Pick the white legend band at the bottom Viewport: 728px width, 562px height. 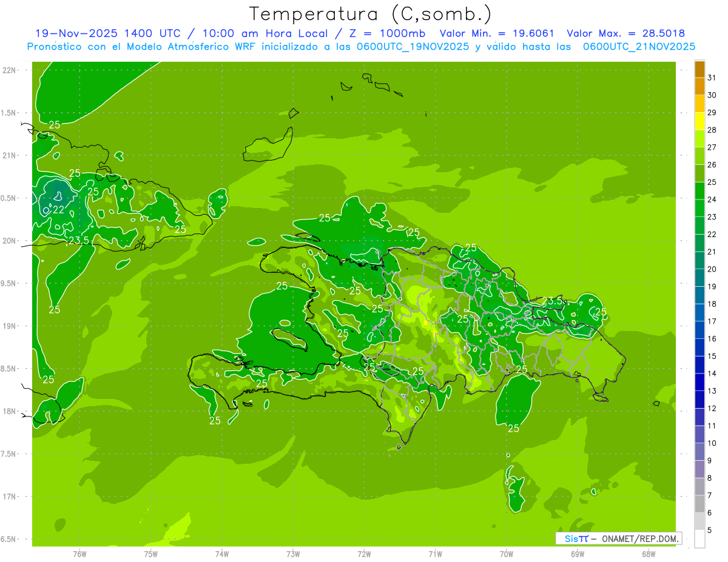coord(699,539)
